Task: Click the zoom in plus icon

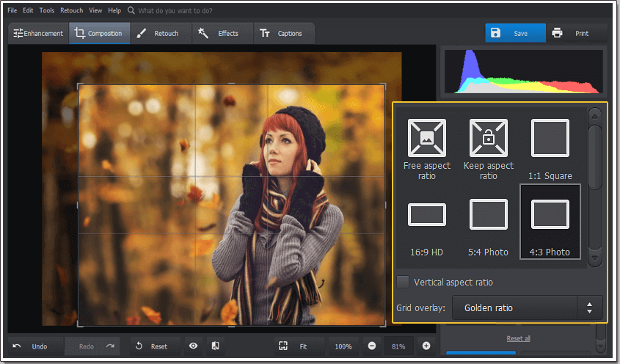Action: click(x=426, y=346)
